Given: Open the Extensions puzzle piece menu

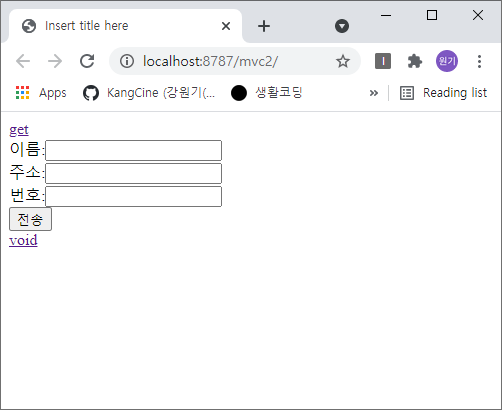Looking at the screenshot, I should 415,61.
